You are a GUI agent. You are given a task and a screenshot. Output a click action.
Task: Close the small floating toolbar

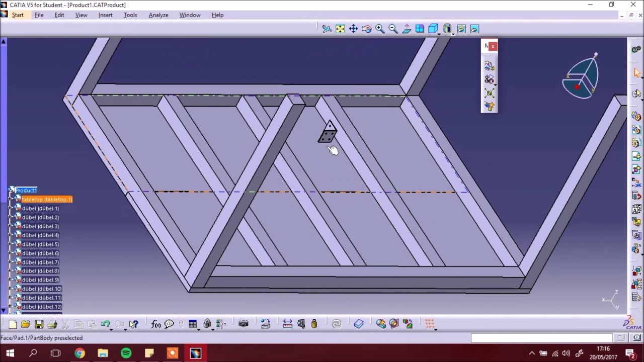coord(493,46)
